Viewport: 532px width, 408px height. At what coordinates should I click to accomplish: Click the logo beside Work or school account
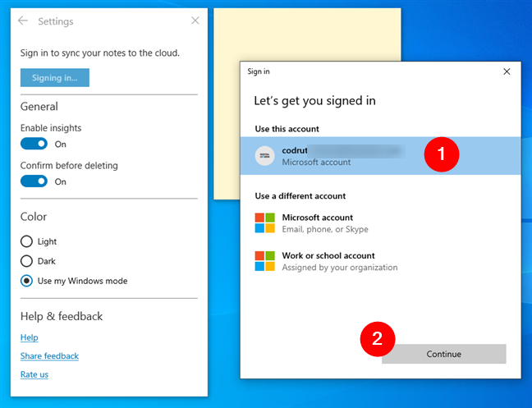(264, 261)
